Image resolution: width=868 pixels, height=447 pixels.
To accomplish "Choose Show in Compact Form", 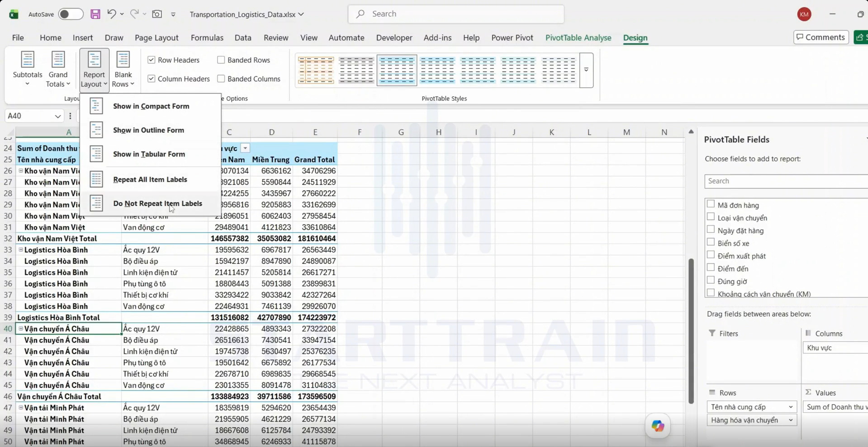I will (150, 106).
